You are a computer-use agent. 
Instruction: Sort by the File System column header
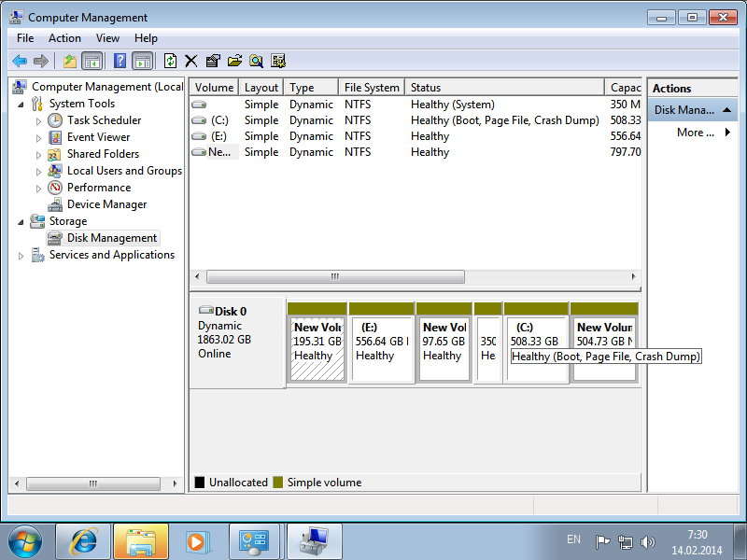click(372, 88)
